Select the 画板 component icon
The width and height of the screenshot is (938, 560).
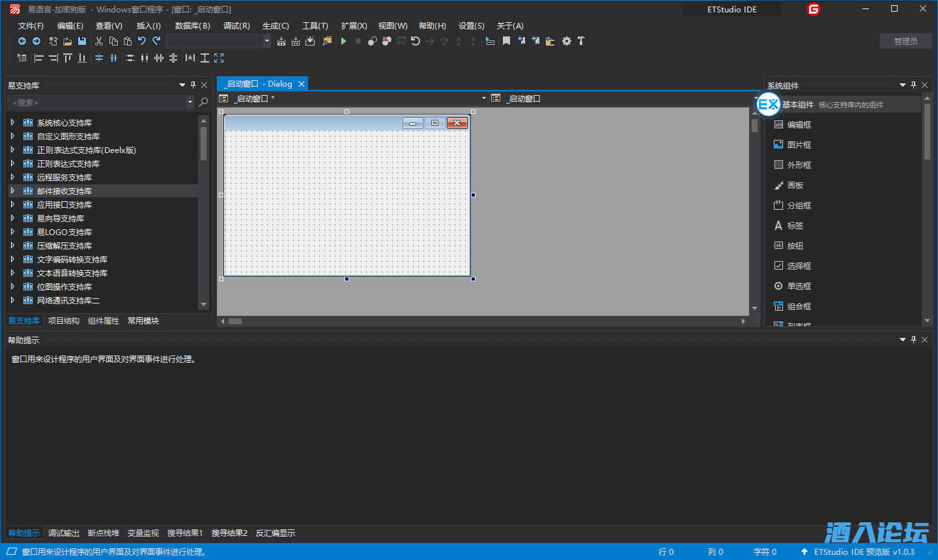point(778,186)
